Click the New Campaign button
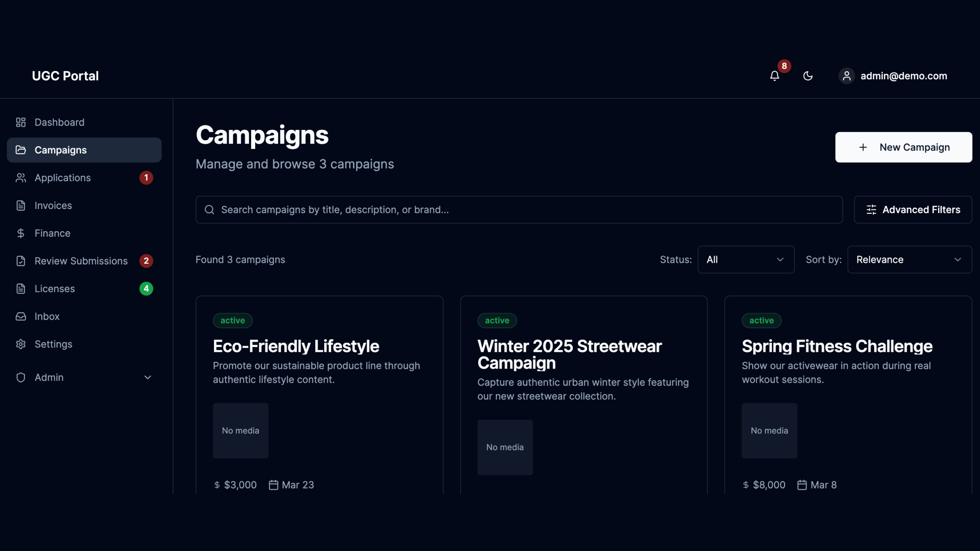The width and height of the screenshot is (980, 551). click(x=903, y=147)
